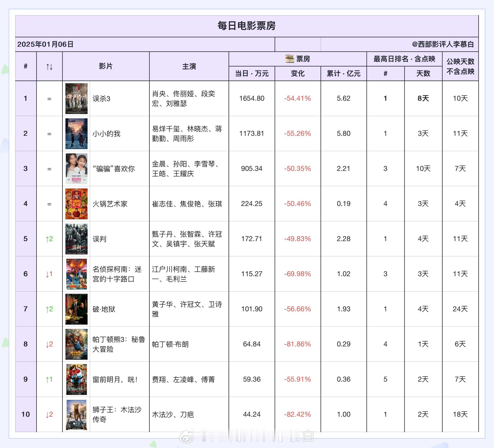
Task: Open the 窗前明月，咣！ poster thumbnail
Action: tap(76, 379)
